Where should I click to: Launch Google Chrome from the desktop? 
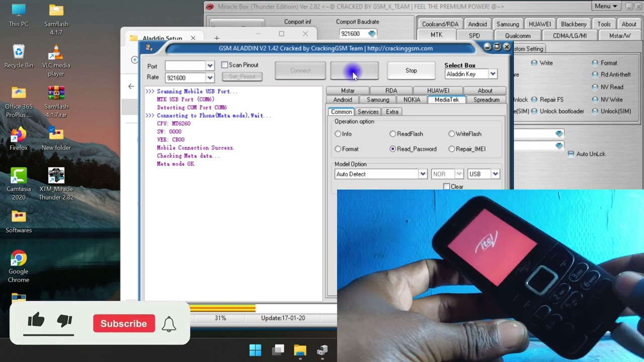click(x=19, y=267)
